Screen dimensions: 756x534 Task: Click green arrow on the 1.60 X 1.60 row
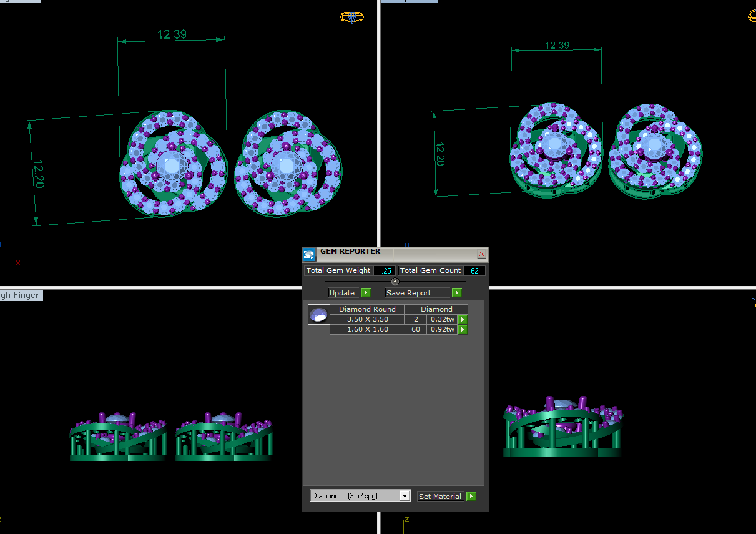[x=463, y=329]
